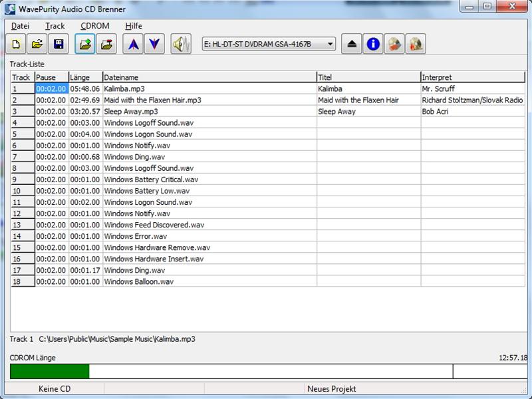This screenshot has width=532, height=399.
Task: Show drive info with blue i icon
Action: pyautogui.click(x=373, y=44)
